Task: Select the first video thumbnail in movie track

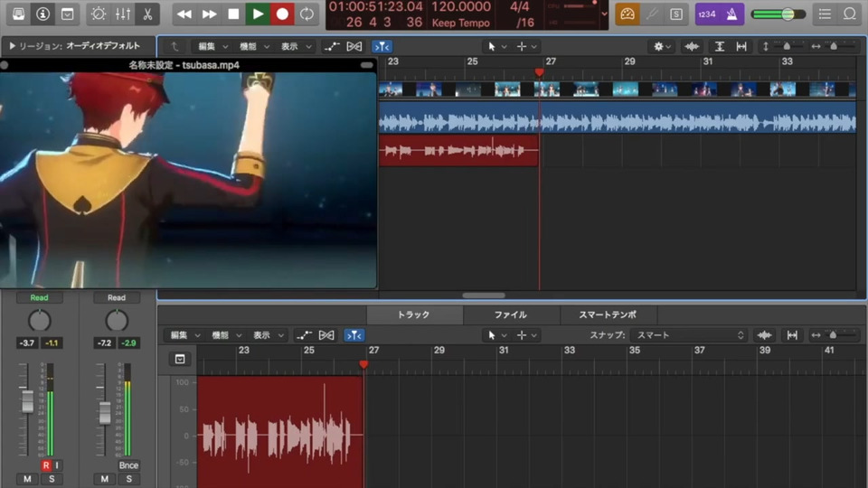Action: 391,89
